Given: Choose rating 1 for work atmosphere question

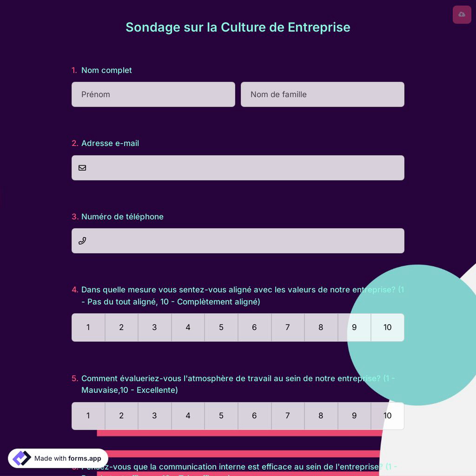Looking at the screenshot, I should [88, 416].
